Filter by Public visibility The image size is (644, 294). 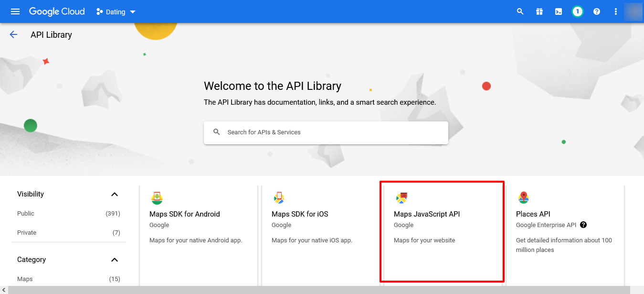(x=26, y=214)
